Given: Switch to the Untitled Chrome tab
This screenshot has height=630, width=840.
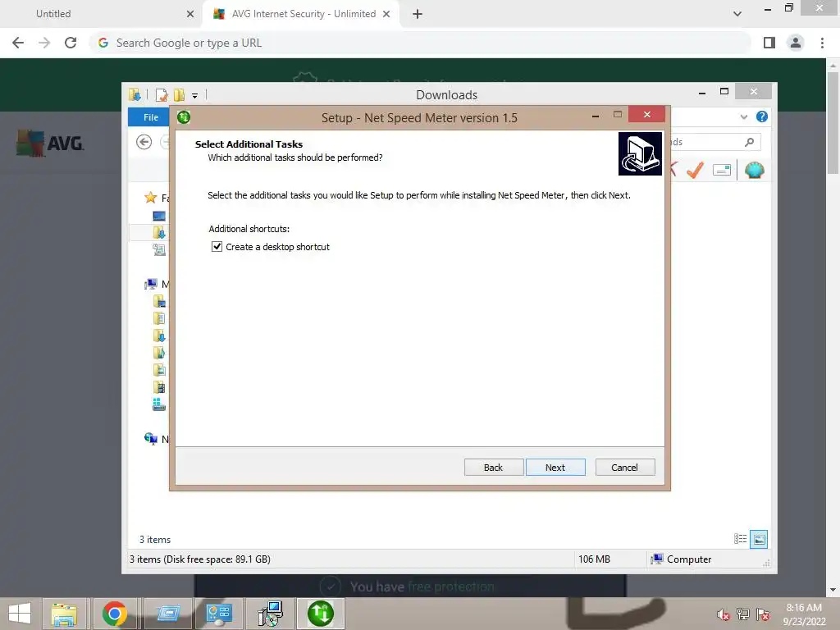Looking at the screenshot, I should point(102,14).
